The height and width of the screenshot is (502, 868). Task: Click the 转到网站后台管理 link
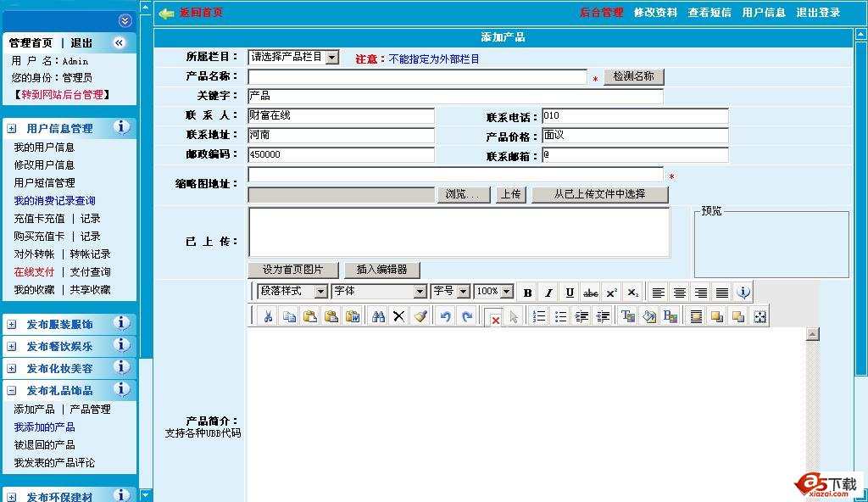coord(62,95)
